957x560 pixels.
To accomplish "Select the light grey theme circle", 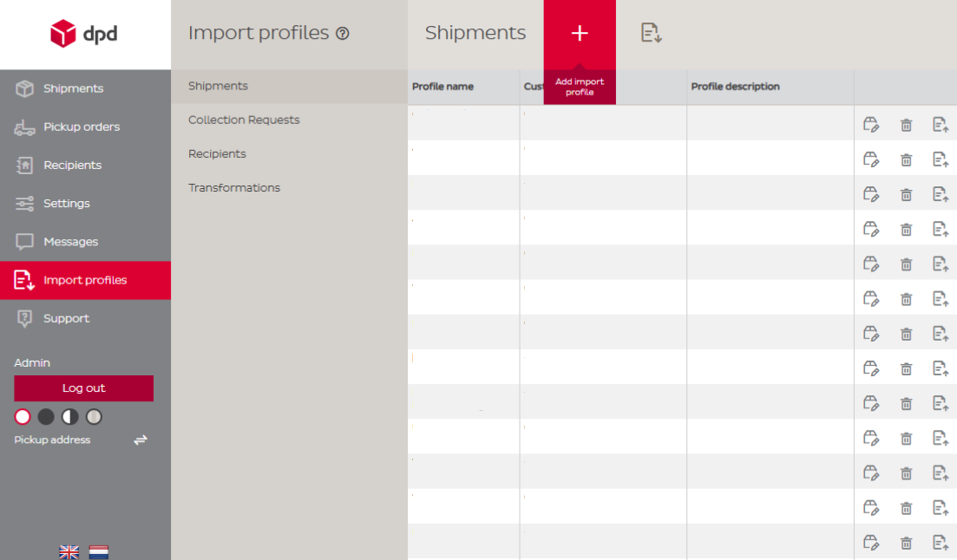I will 94,417.
